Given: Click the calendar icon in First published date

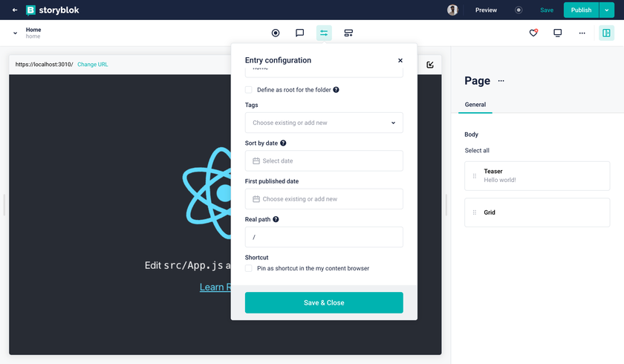Looking at the screenshot, I should click(256, 199).
